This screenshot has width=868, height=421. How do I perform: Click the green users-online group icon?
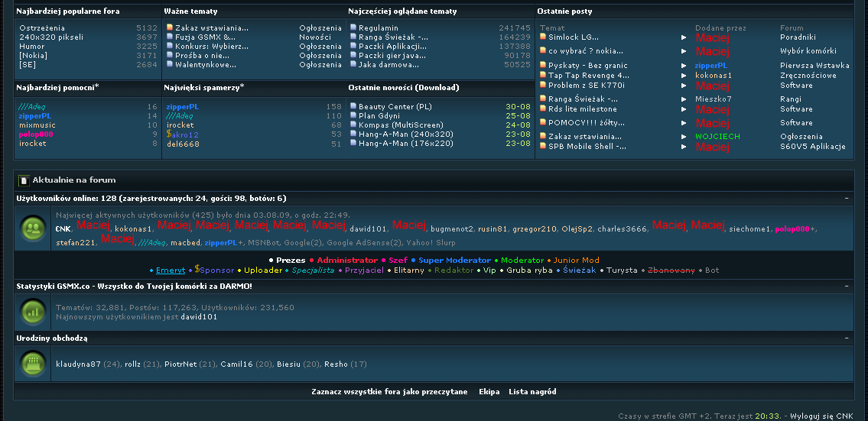click(34, 228)
